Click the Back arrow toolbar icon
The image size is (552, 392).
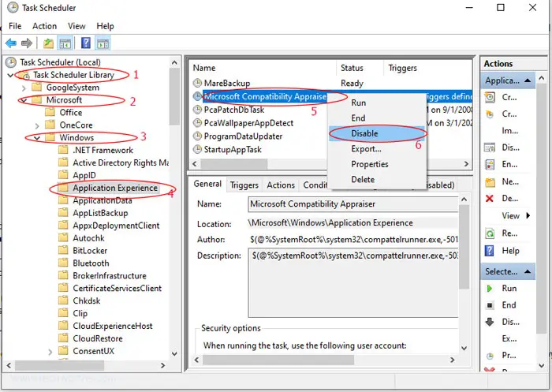click(x=11, y=43)
